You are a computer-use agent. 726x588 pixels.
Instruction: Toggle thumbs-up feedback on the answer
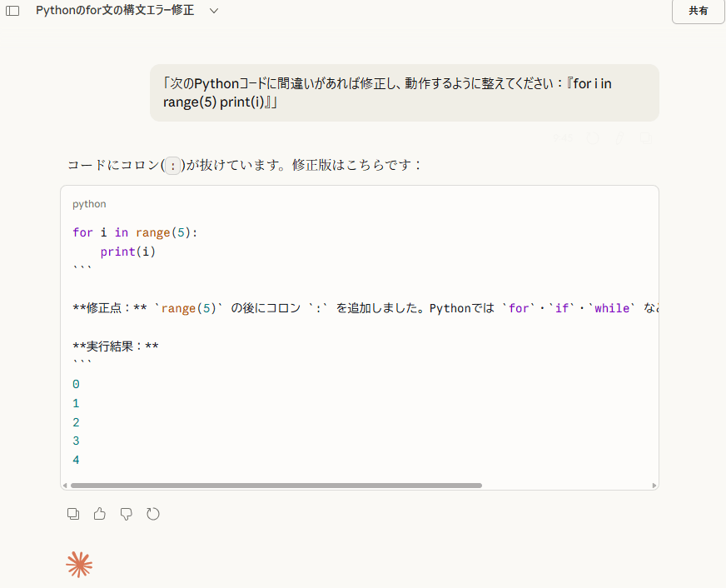pyautogui.click(x=100, y=514)
